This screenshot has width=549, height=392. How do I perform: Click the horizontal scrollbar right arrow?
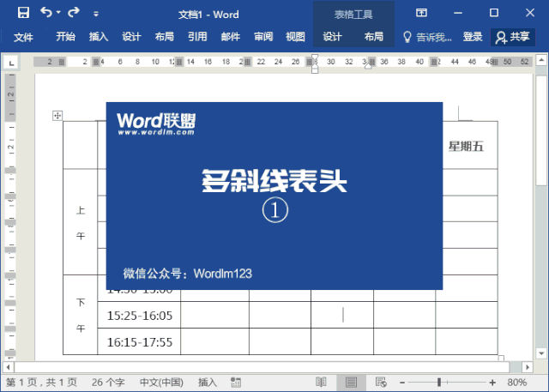pyautogui.click(x=528, y=367)
